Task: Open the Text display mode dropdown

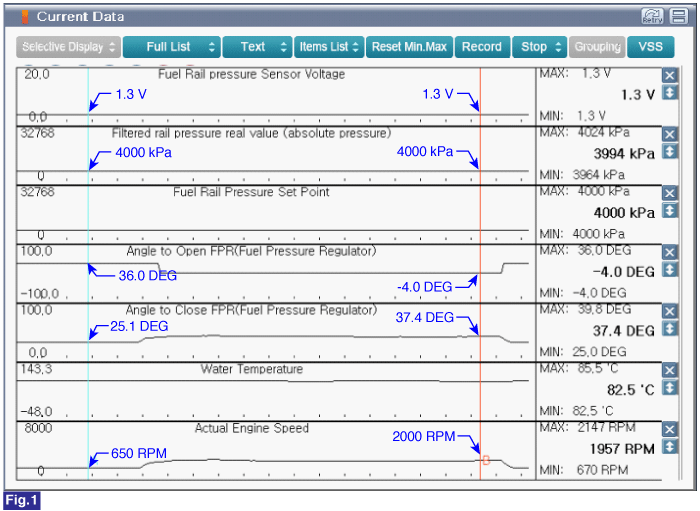Action: 257,47
